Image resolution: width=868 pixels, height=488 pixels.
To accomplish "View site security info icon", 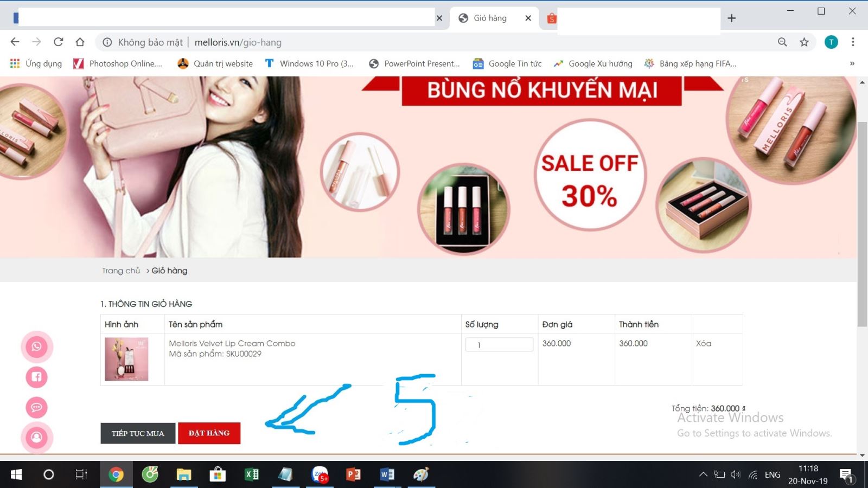I will coord(107,42).
